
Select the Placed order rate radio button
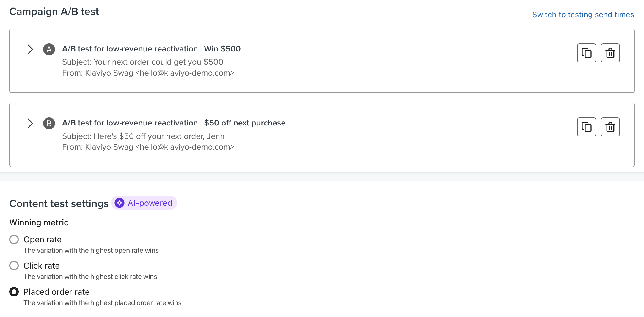coord(14,292)
